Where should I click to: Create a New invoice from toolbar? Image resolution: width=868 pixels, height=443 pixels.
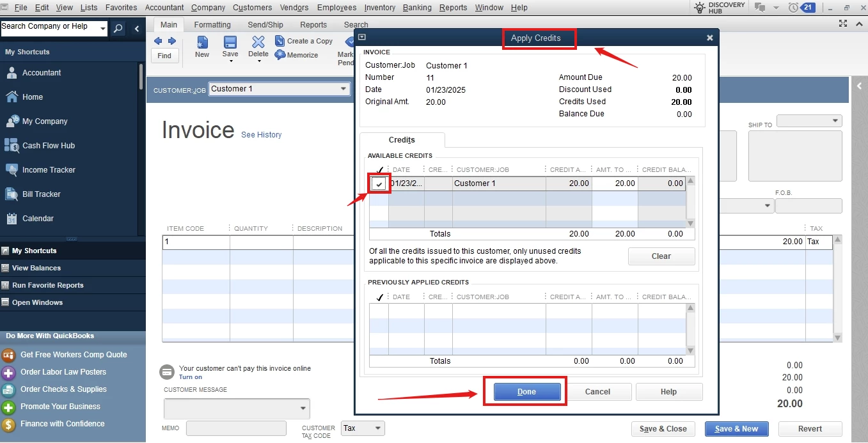point(202,47)
